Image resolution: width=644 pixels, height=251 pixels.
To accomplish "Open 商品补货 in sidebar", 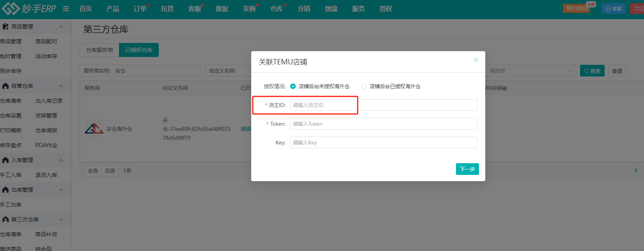I will click(46, 234).
